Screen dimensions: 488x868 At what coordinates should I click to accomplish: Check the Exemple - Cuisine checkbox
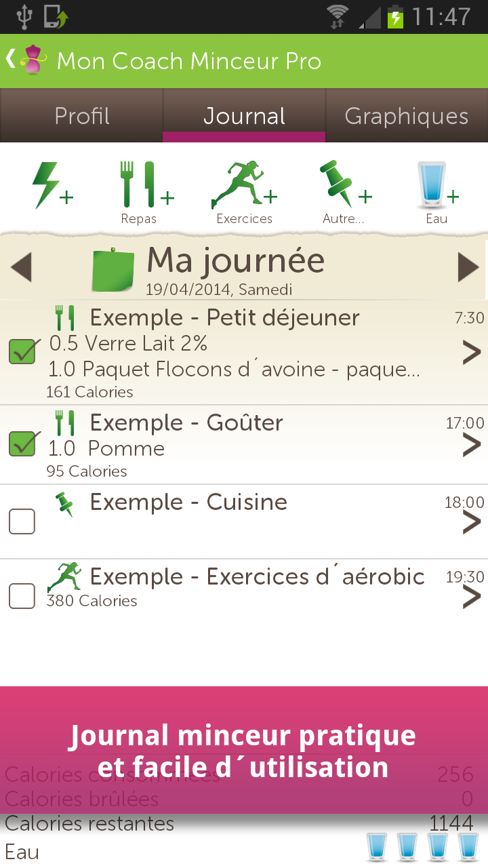tap(22, 521)
